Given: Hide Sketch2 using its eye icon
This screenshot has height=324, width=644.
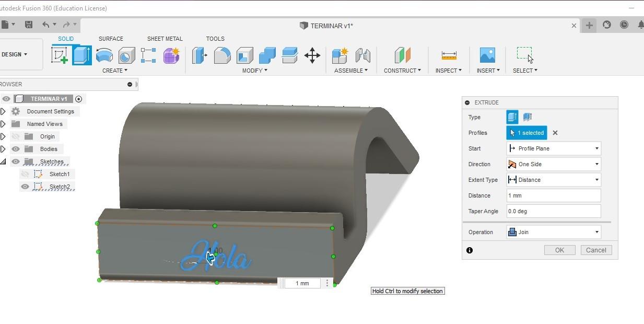Looking at the screenshot, I should [x=25, y=187].
